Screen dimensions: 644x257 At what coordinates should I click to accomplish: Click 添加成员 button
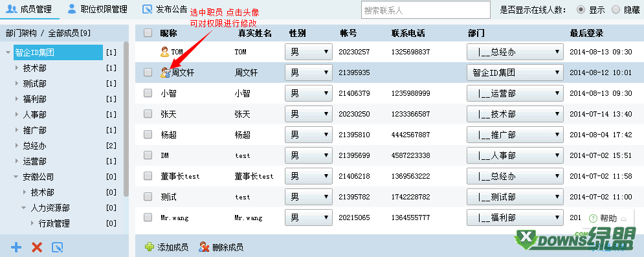(x=166, y=247)
